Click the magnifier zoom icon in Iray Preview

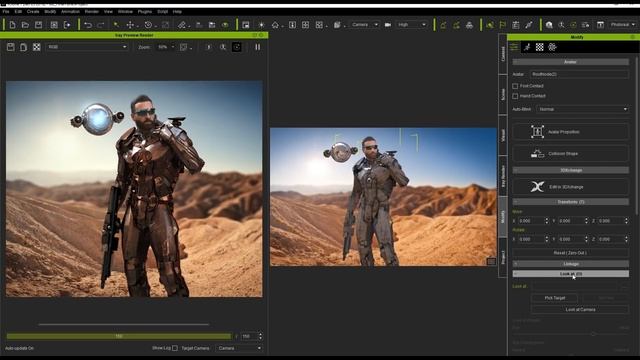[x=223, y=47]
